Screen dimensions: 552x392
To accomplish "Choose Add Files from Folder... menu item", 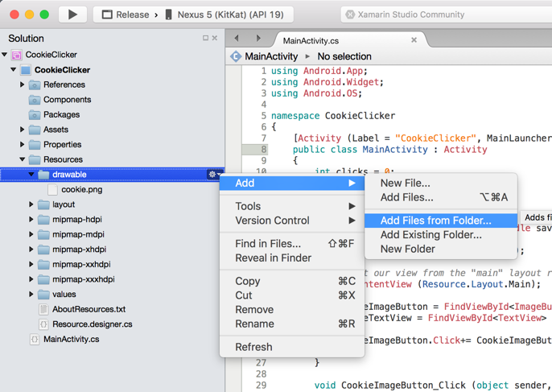I will 435,221.
